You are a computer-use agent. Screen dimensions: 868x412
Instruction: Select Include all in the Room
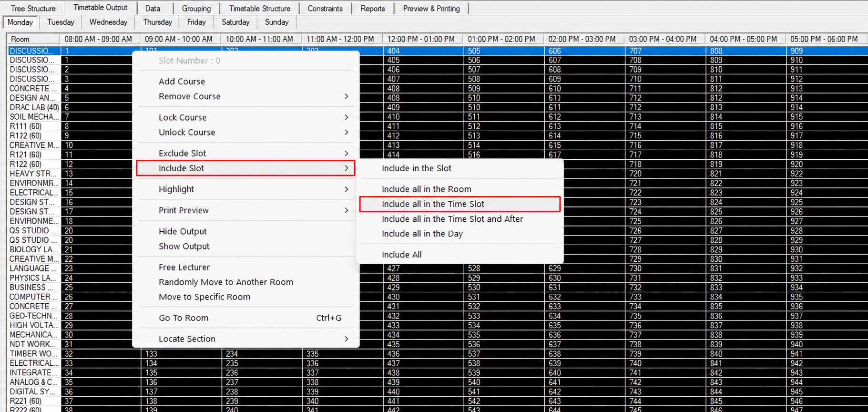pos(460,189)
